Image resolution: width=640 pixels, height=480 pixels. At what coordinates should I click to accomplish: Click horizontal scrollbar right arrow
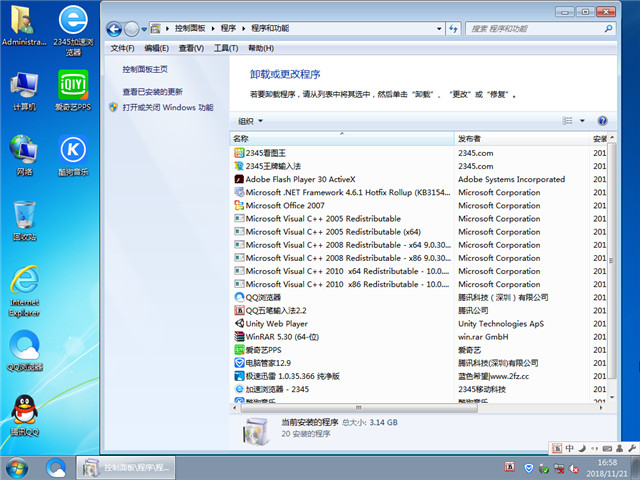click(x=601, y=408)
